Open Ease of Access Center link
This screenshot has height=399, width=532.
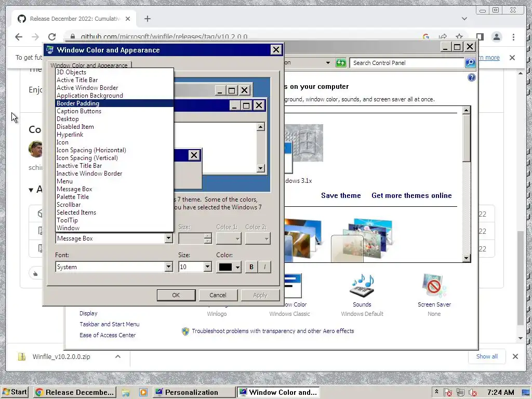click(x=108, y=335)
